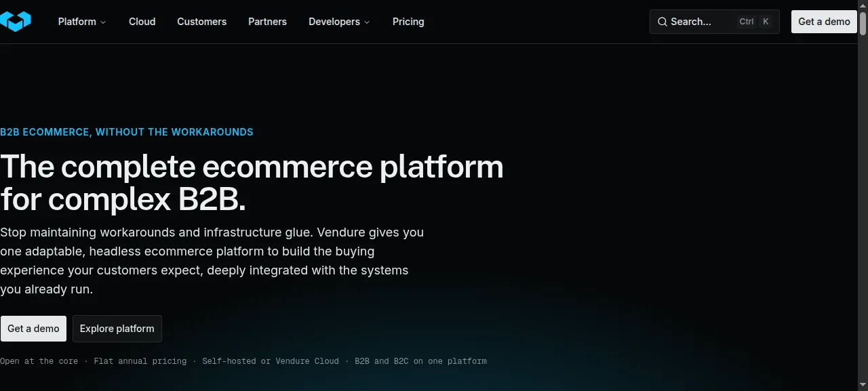Click the text B2B and B2C on one platform
The image size is (868, 391).
coord(420,361)
